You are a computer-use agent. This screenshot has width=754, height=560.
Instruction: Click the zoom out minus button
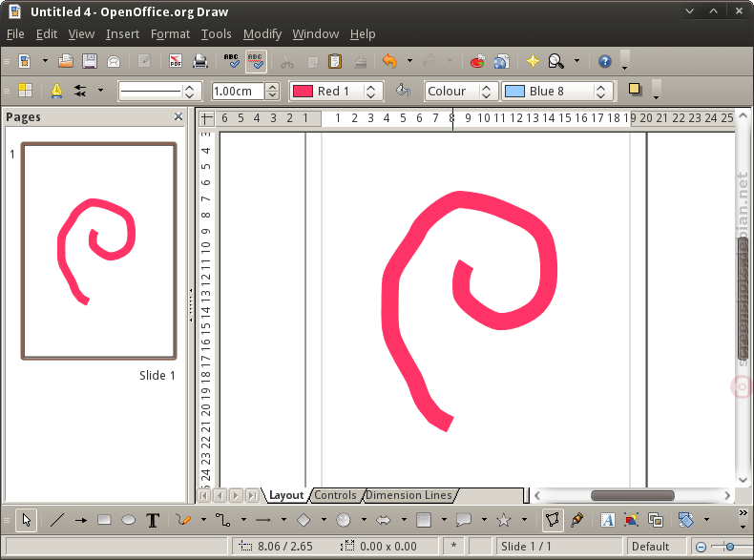(702, 547)
